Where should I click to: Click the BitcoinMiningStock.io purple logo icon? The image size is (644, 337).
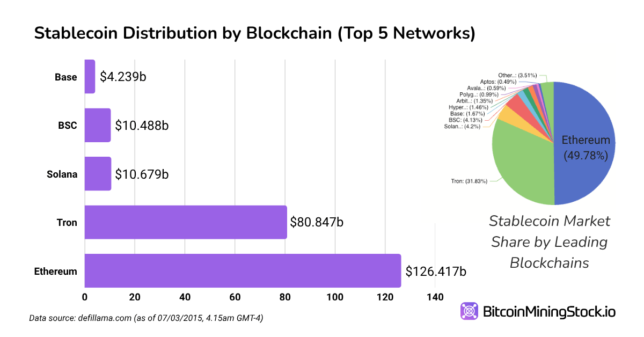(x=470, y=311)
